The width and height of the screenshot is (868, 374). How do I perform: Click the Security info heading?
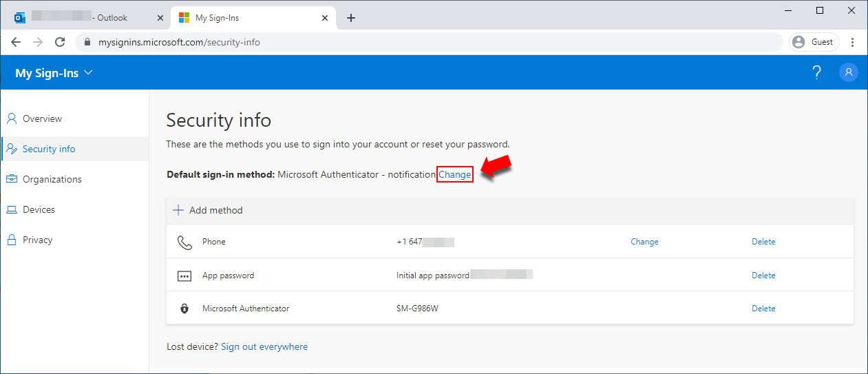click(219, 121)
